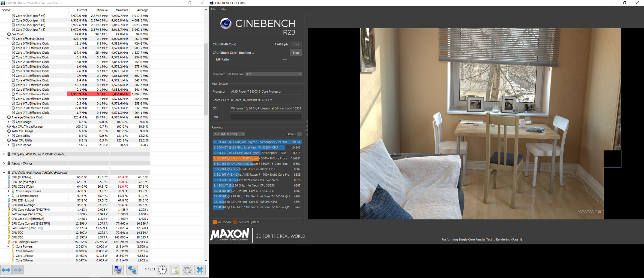Click the OS field showing Windows 10

click(266, 108)
